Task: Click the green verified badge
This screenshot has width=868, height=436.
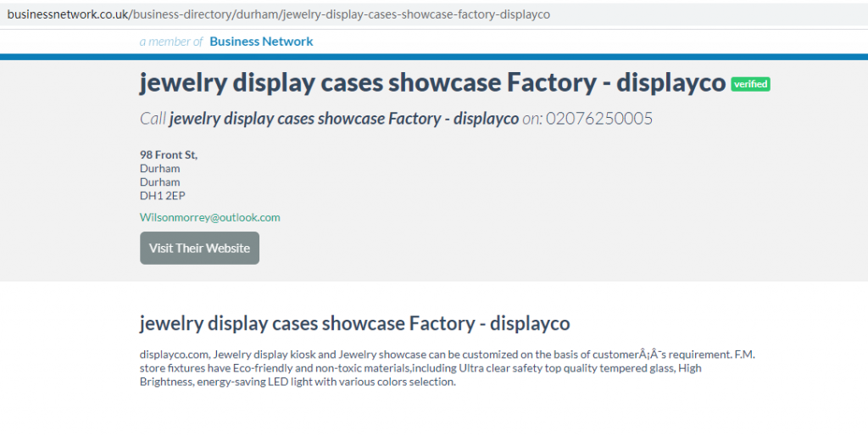Action: tap(750, 84)
